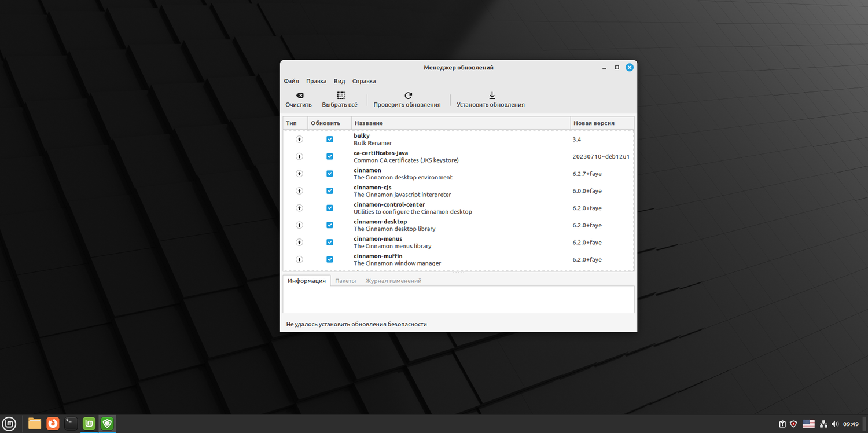868x433 pixels.
Task: Open the Linux Mint start menu
Action: coord(10,424)
